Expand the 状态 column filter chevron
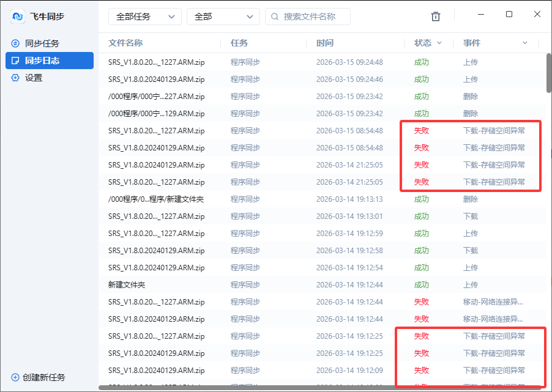 click(x=438, y=43)
